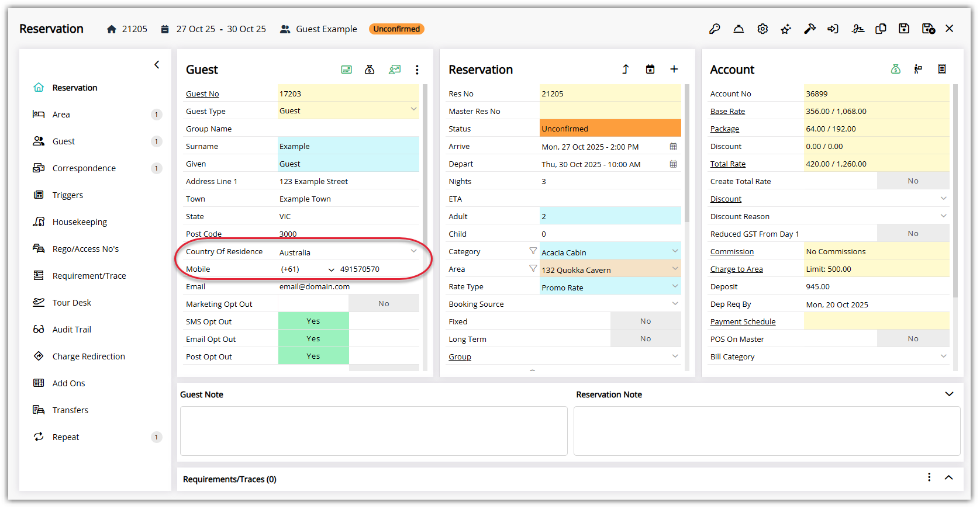Click the person flag icon in Account panel
The width and height of the screenshot is (980, 509).
pos(918,69)
